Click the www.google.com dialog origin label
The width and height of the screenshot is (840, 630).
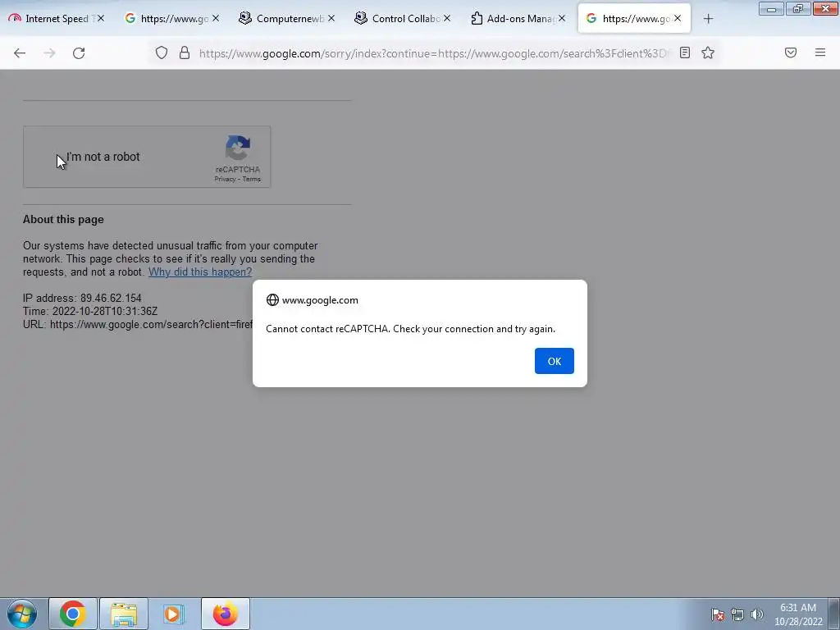[320, 300]
